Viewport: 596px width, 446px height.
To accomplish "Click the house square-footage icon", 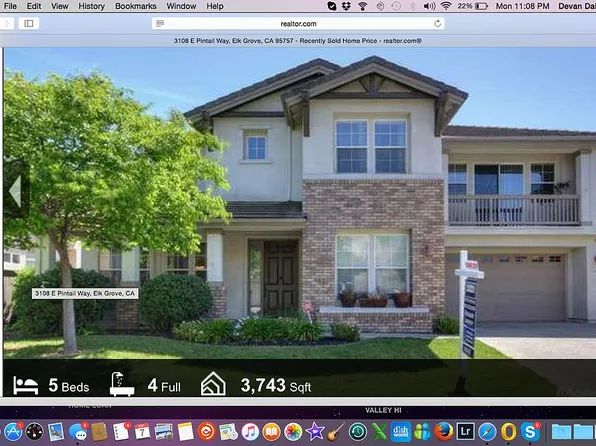I will pos(213,384).
